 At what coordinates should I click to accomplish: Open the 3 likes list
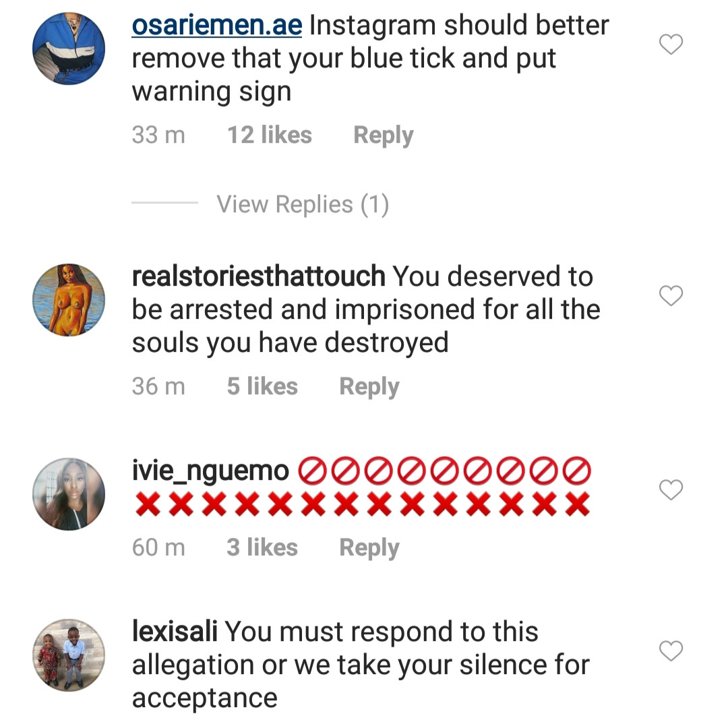click(x=262, y=548)
